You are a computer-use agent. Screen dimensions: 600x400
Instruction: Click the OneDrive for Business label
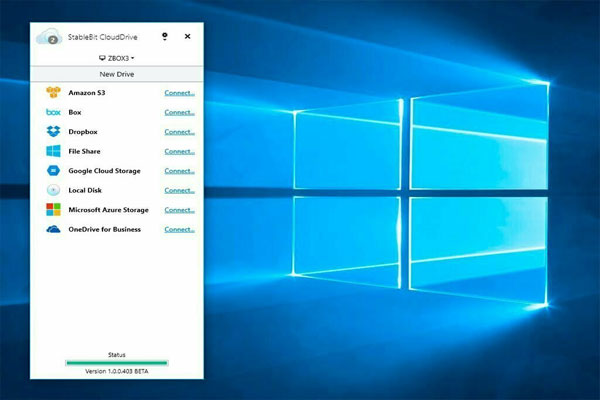(x=104, y=229)
